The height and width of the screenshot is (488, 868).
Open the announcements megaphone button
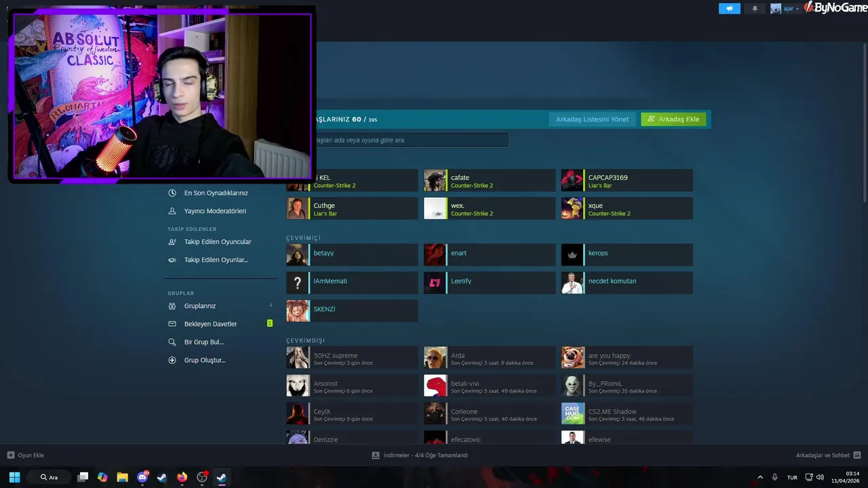click(x=730, y=9)
